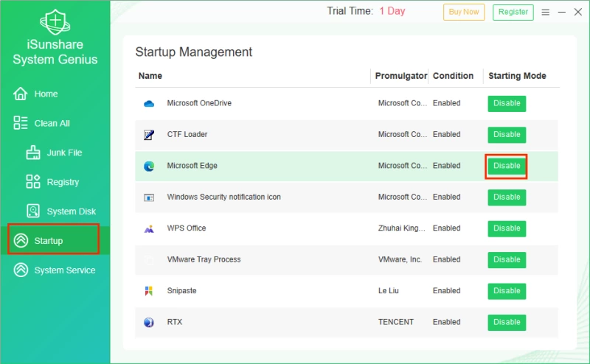
Task: Click Enabled condition in RTX row
Action: pyautogui.click(x=446, y=321)
